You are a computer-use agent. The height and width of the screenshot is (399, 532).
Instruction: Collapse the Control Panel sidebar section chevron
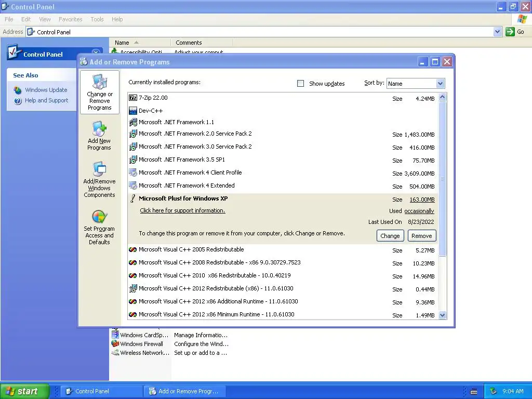click(96, 52)
